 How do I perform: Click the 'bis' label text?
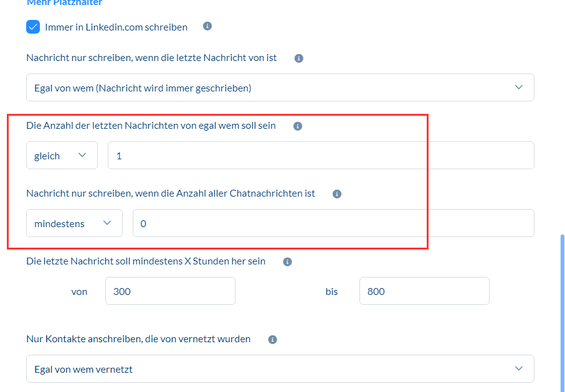[x=331, y=291]
